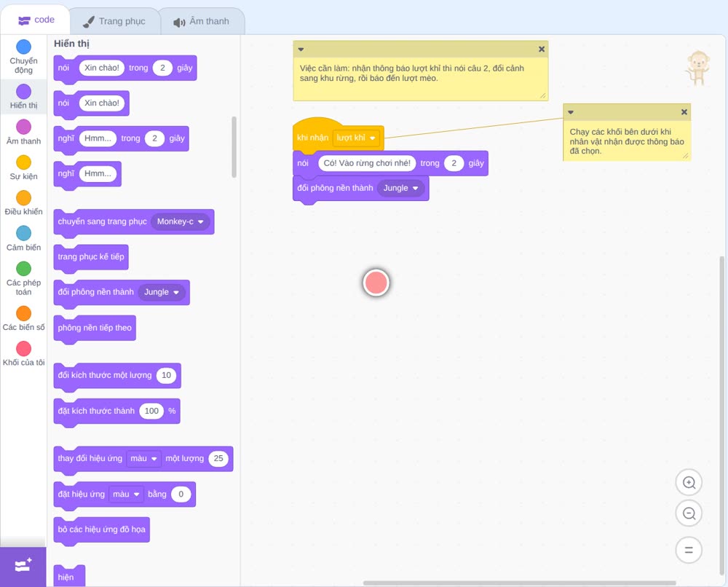Edit 'Có! Vào rừng chơi nhé!' text field

367,163
